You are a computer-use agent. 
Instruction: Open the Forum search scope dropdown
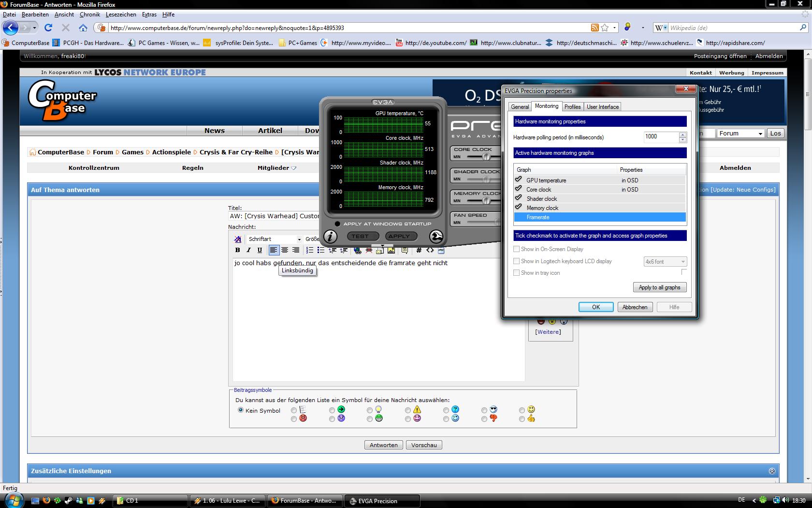[740, 134]
